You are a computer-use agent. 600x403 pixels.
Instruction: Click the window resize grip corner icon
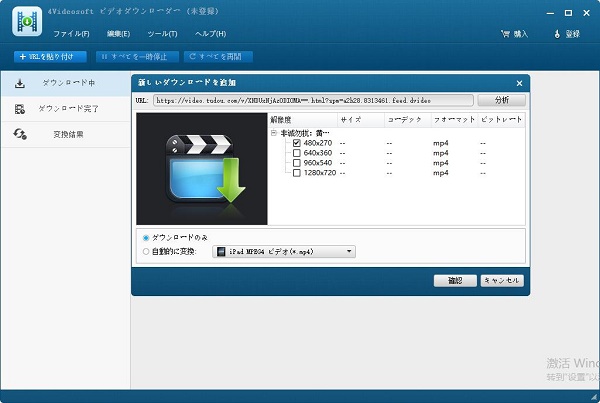pyautogui.click(x=594, y=397)
